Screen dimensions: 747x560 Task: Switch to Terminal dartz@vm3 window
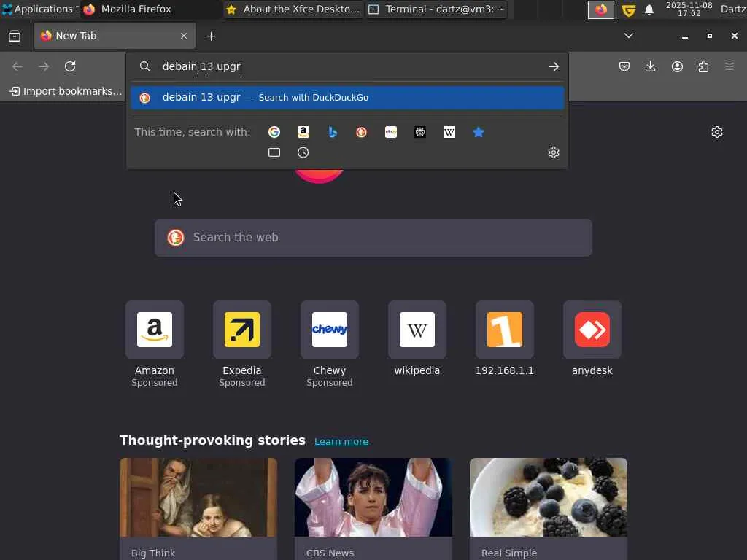[436, 9]
